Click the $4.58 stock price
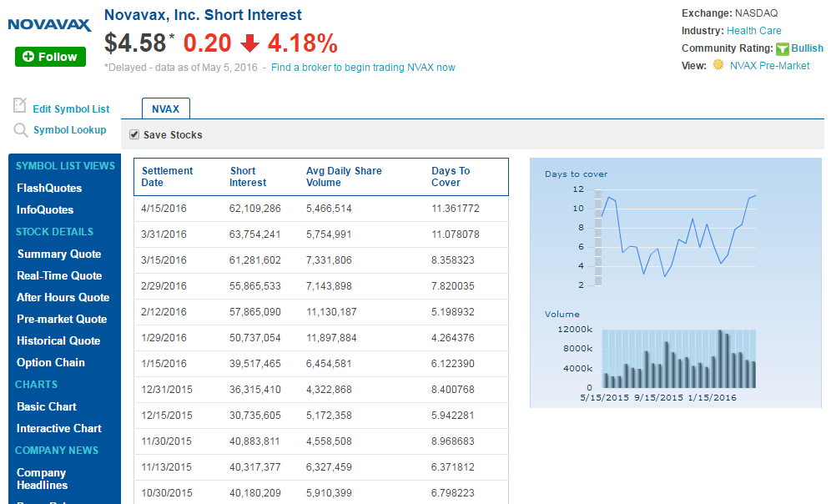 (x=135, y=43)
